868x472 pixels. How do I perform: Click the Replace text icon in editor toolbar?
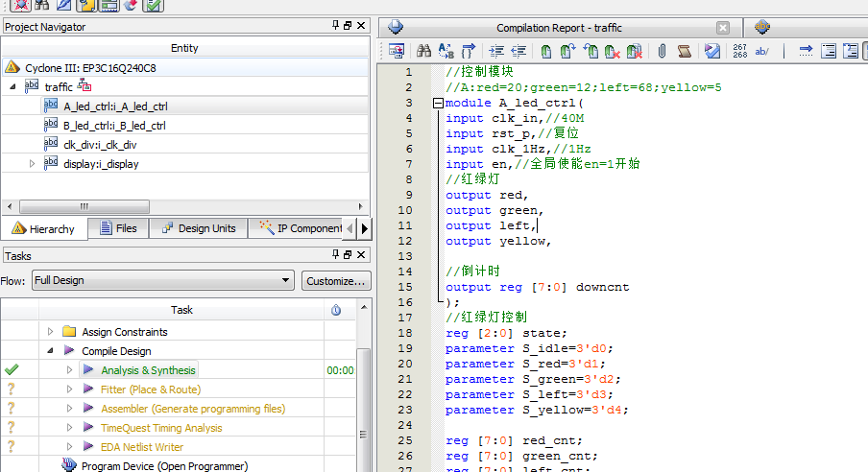click(446, 51)
